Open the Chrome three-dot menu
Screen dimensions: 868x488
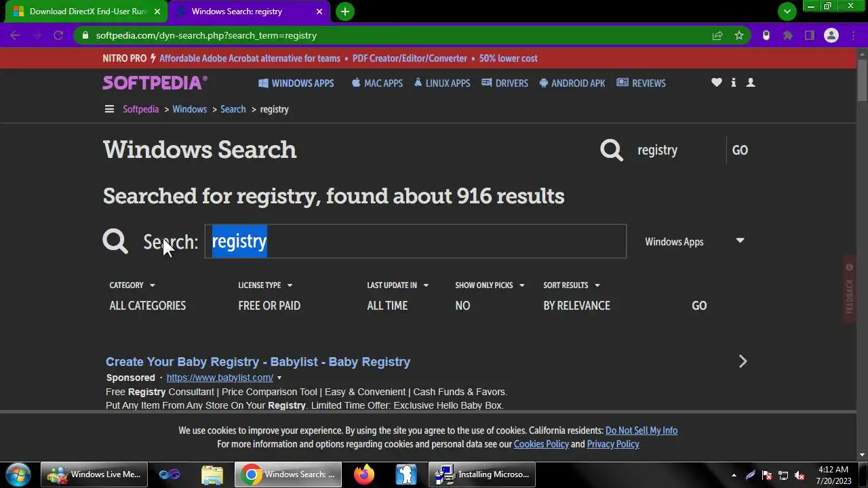854,35
